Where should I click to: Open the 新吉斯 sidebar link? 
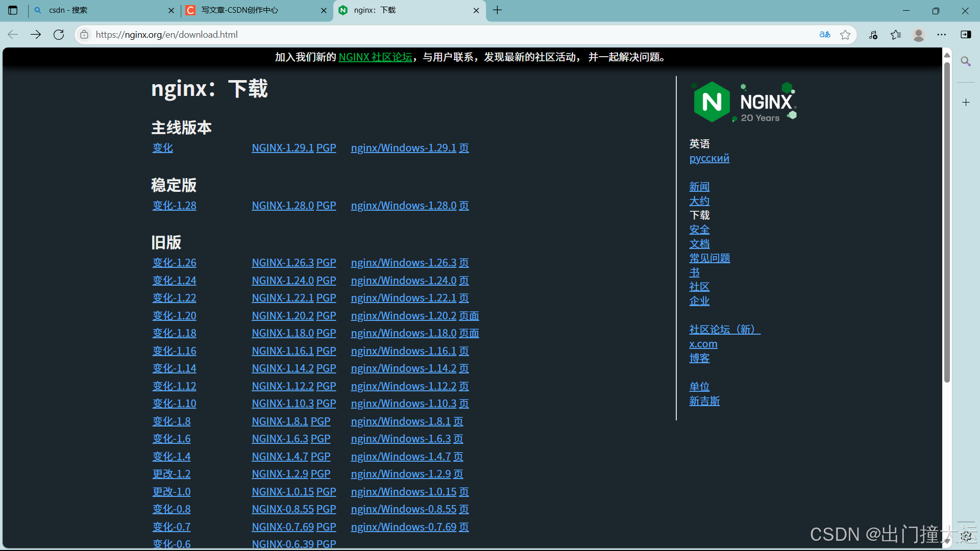click(x=704, y=401)
